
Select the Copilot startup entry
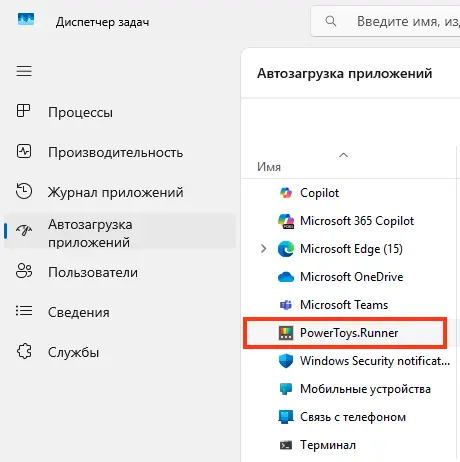coord(349,193)
